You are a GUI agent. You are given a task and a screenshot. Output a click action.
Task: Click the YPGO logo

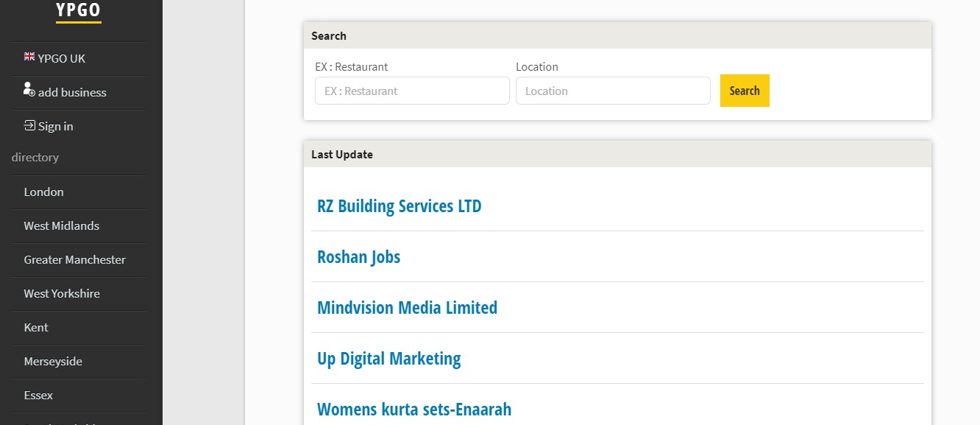79,10
